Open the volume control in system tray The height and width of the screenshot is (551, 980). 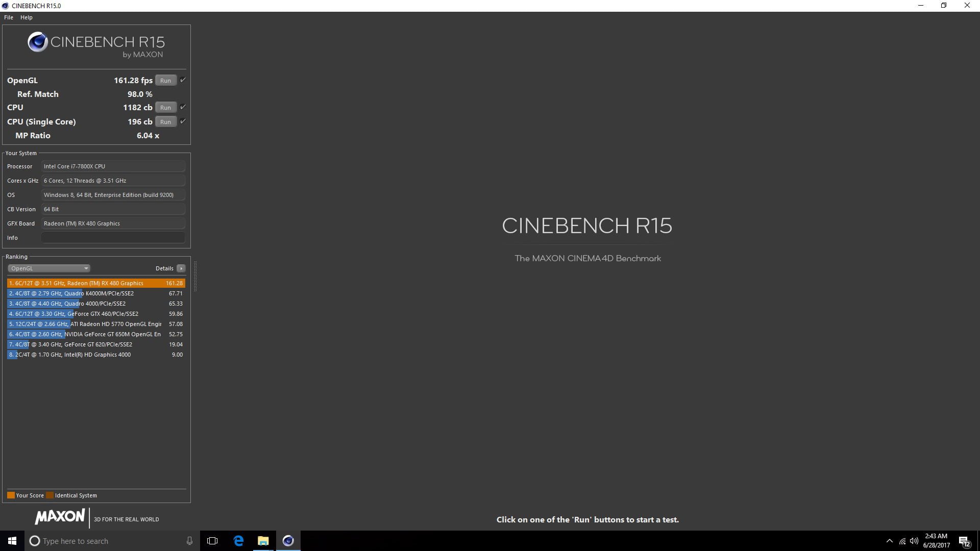pyautogui.click(x=914, y=541)
